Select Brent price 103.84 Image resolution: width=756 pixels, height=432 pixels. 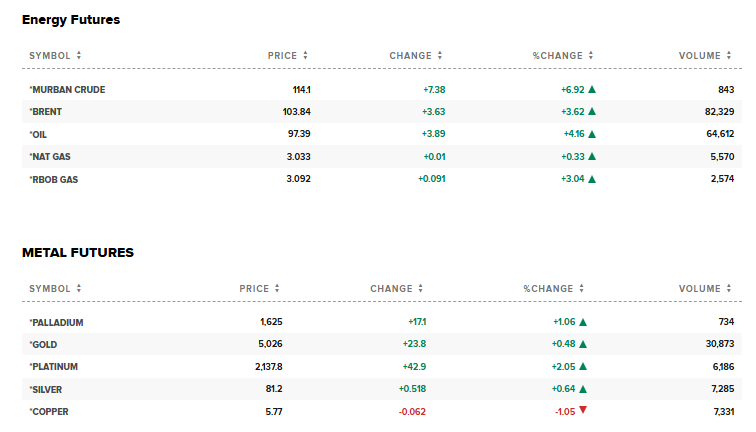click(x=297, y=112)
